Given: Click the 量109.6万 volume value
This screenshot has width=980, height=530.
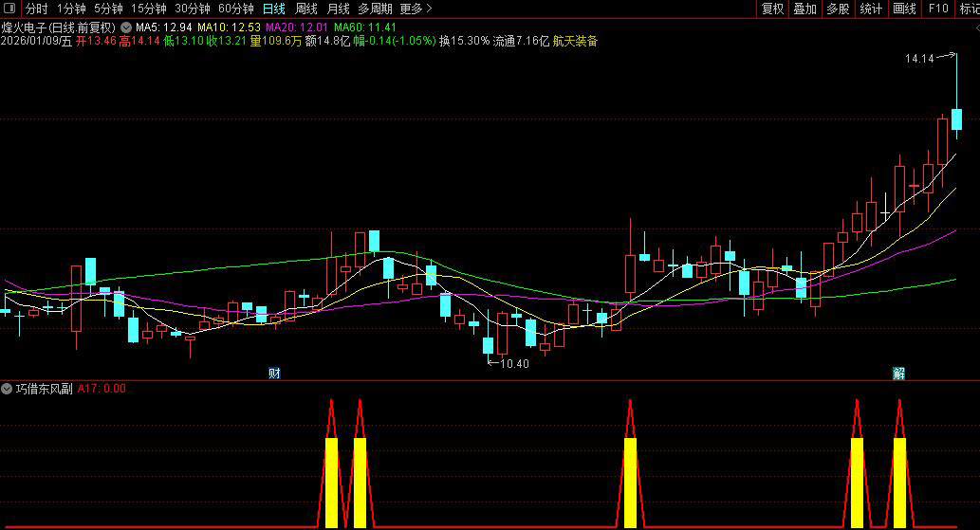Looking at the screenshot, I should point(276,41).
